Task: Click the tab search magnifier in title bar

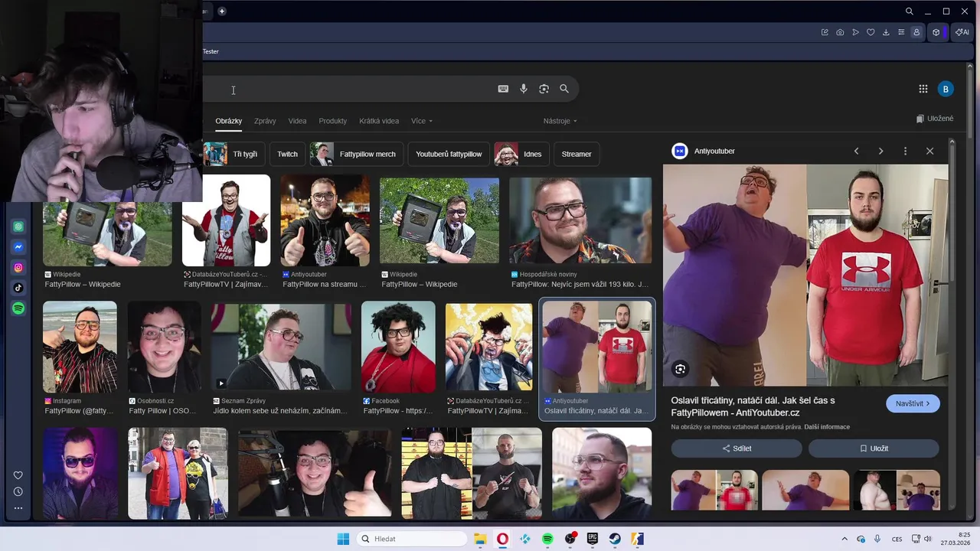Action: pyautogui.click(x=910, y=11)
